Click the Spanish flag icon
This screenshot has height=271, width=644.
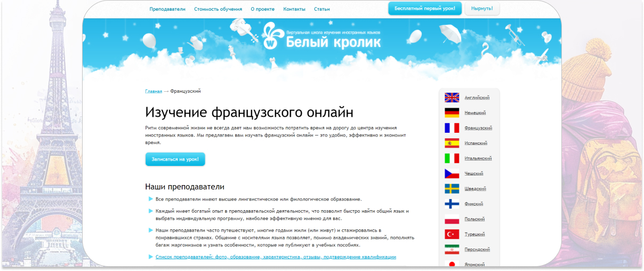452,143
